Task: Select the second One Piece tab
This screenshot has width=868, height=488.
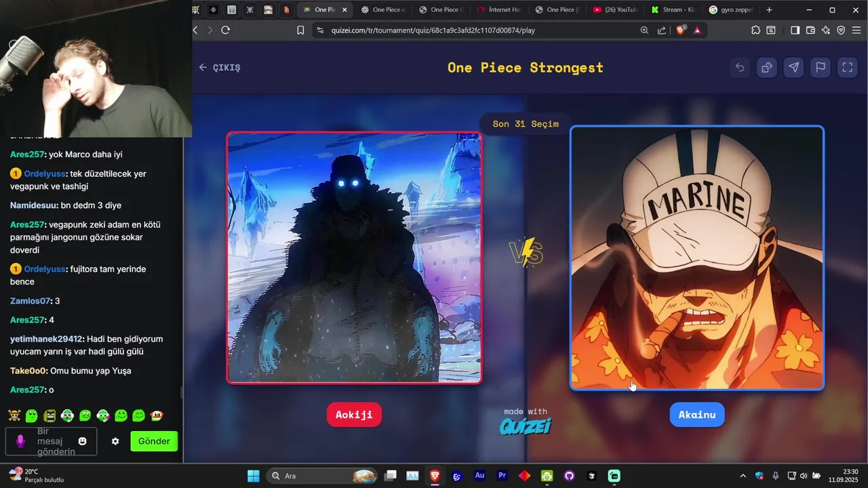Action: (x=383, y=10)
